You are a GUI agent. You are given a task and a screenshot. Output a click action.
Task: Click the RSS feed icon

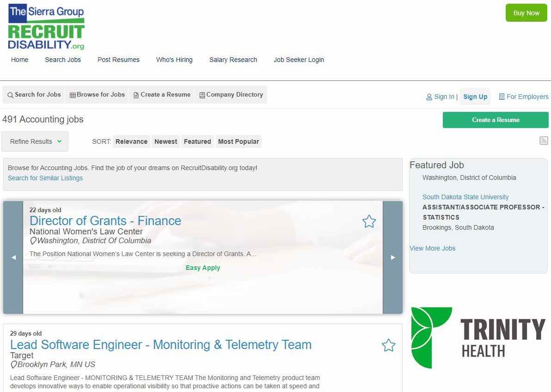tap(543, 141)
